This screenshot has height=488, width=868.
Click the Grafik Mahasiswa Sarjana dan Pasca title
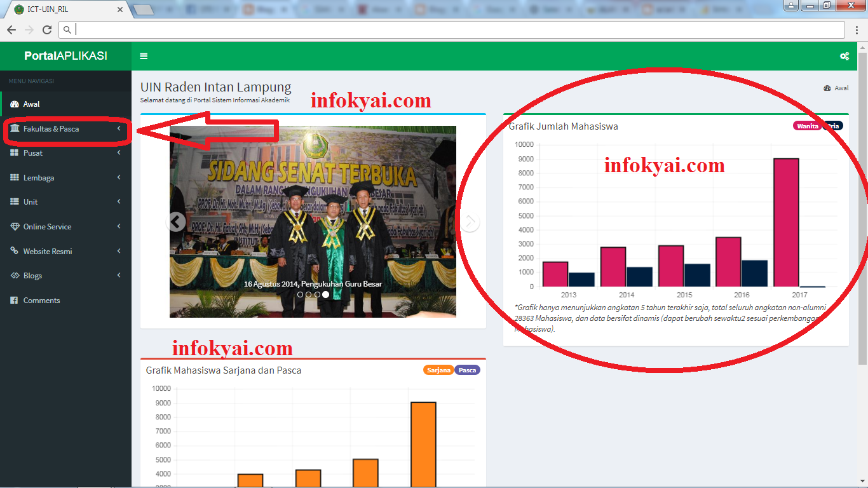(224, 370)
